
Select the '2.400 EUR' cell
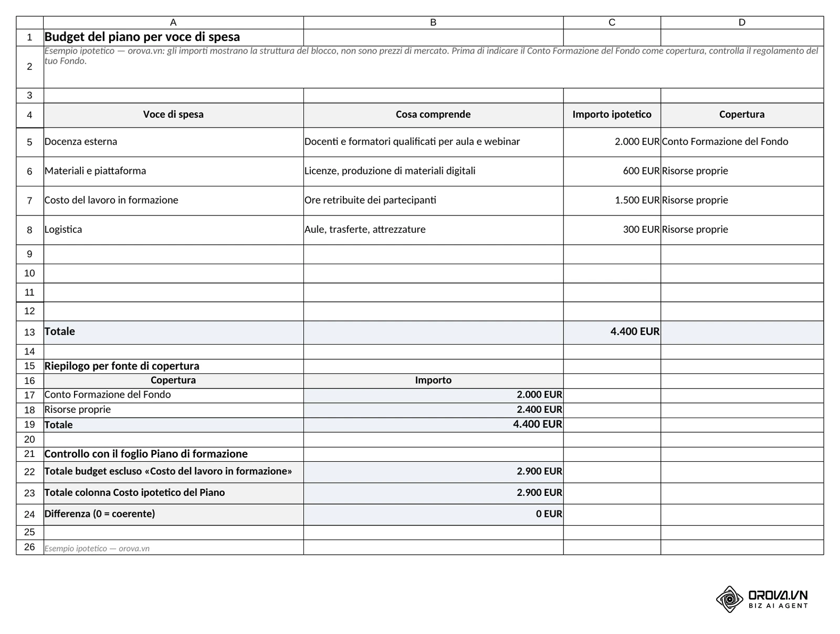click(x=433, y=410)
